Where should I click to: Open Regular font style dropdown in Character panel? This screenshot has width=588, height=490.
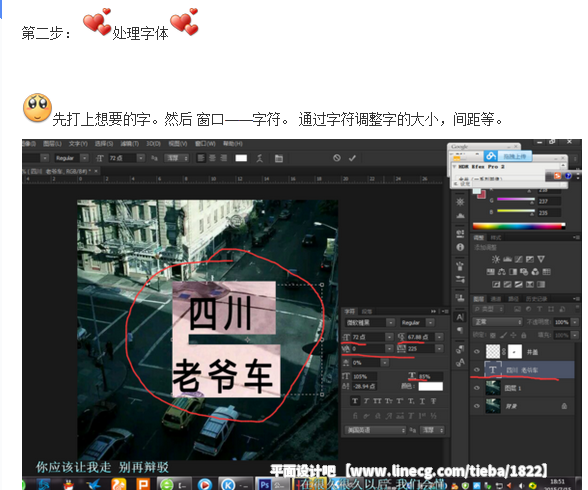coord(430,322)
